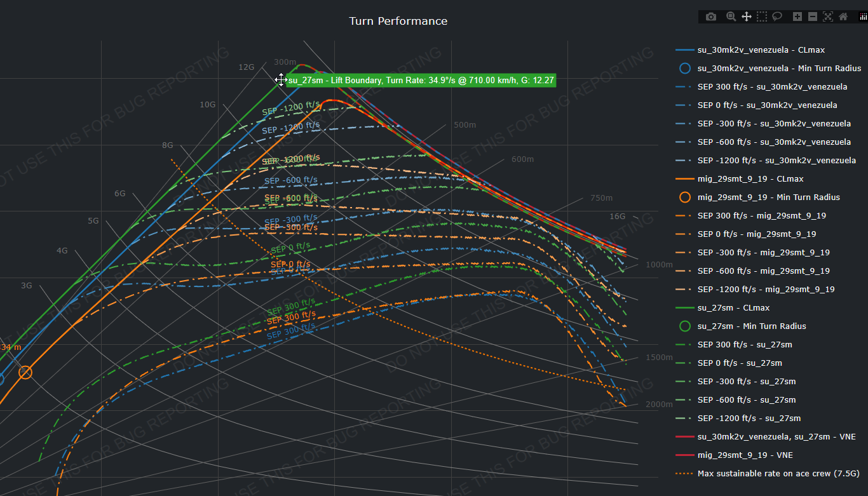Download plot as PNG camera icon
This screenshot has width=868, height=496.
click(711, 17)
